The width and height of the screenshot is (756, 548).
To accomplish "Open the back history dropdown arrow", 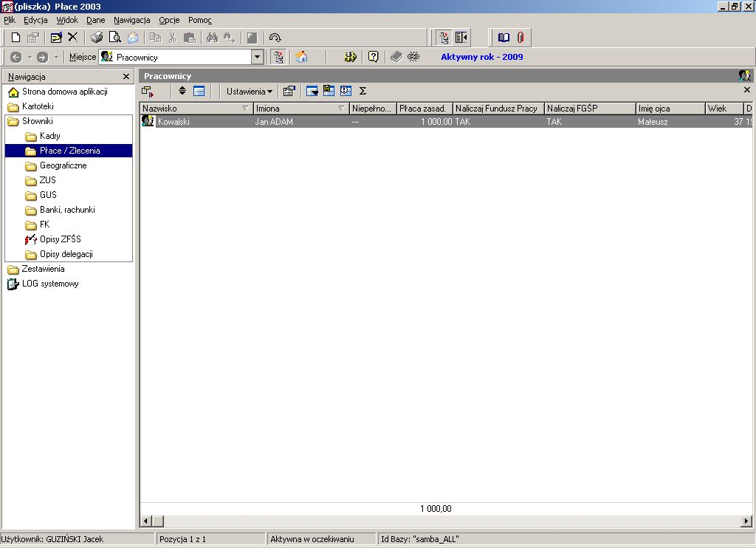I will click(30, 57).
